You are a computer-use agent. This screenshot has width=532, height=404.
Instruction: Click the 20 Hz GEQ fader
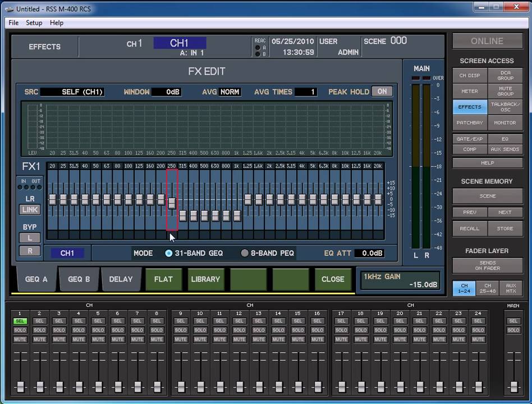coord(53,199)
